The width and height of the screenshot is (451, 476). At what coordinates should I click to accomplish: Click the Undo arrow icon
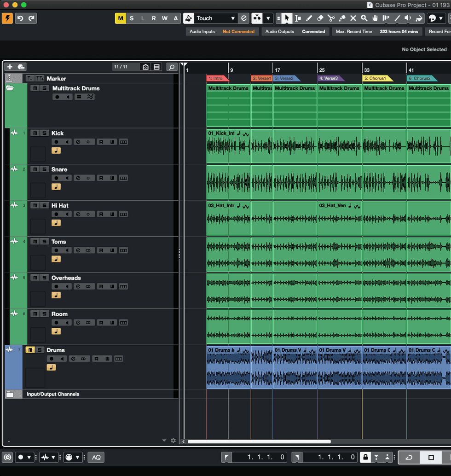click(20, 18)
